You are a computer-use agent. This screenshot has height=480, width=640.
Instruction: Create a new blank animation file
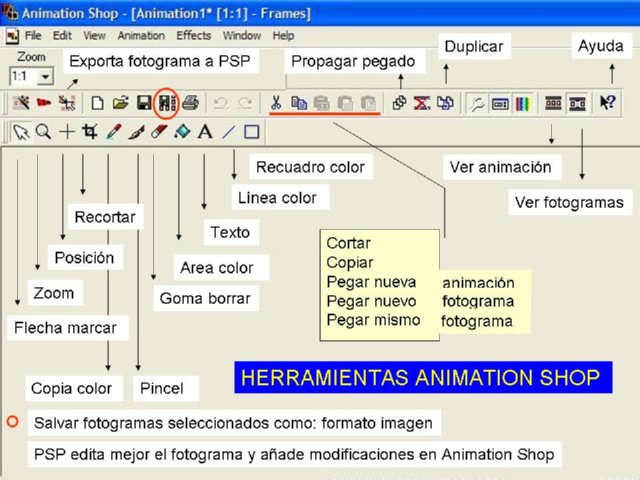[x=97, y=103]
